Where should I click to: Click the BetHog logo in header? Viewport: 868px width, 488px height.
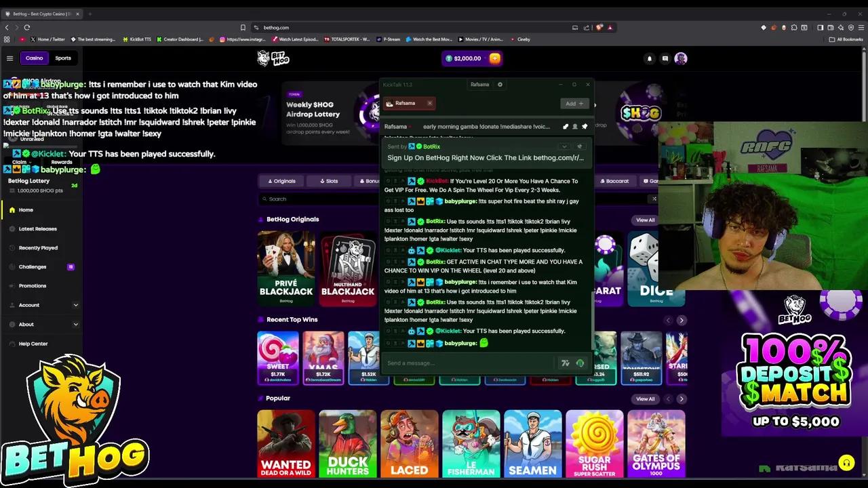(x=273, y=58)
